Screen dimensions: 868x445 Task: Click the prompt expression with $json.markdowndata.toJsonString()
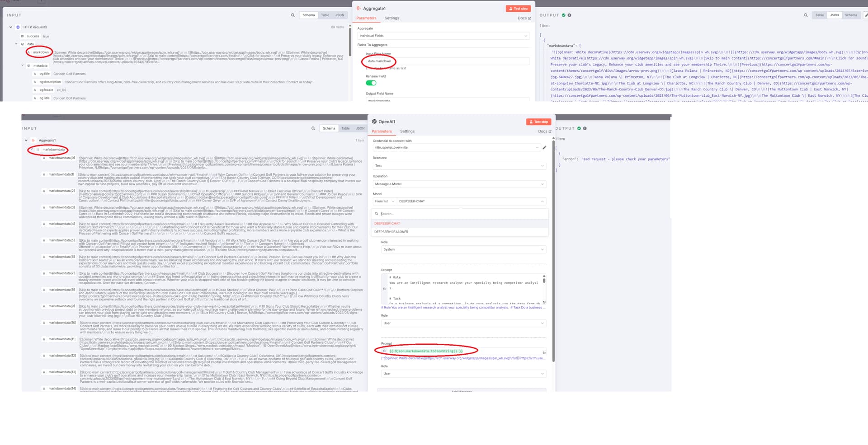426,351
